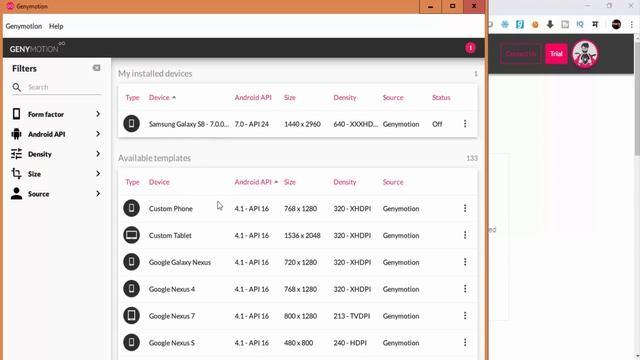Open the Help menu
This screenshot has height=360, width=640.
[x=56, y=26]
